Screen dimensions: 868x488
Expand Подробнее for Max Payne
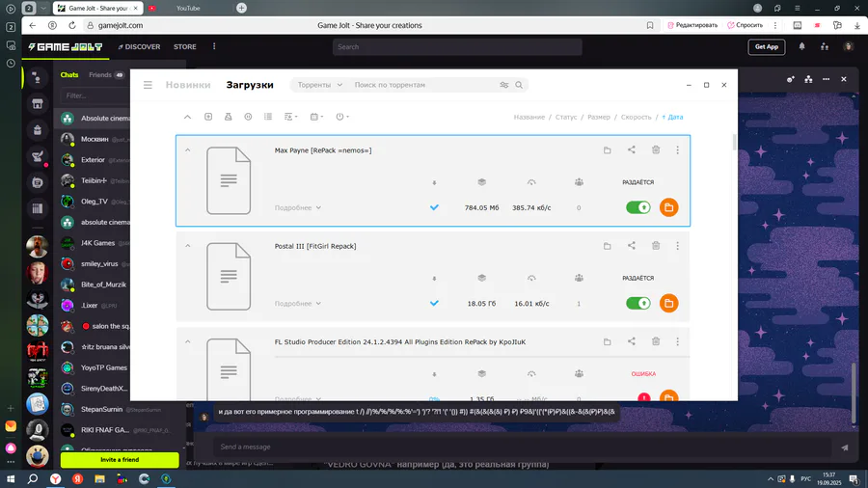click(x=298, y=207)
